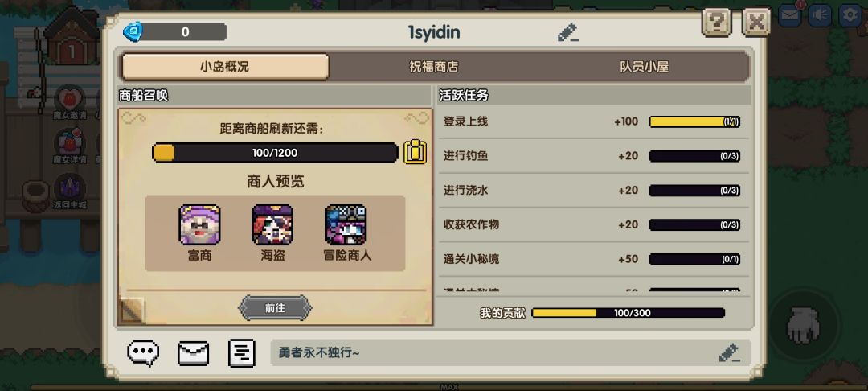Click the 100/1200 ship refresh progress bar
The height and width of the screenshot is (391, 868).
coord(275,153)
